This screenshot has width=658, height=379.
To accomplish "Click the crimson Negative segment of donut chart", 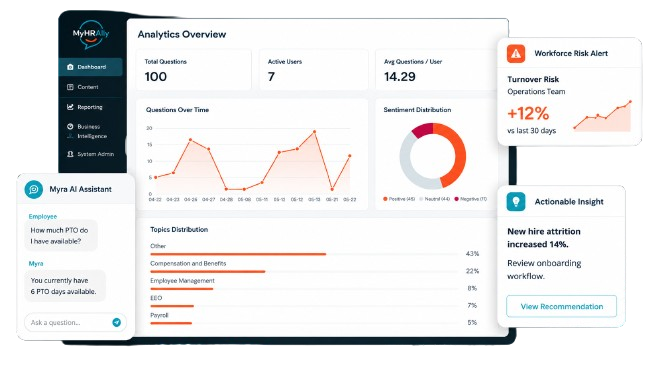I will point(422,130).
